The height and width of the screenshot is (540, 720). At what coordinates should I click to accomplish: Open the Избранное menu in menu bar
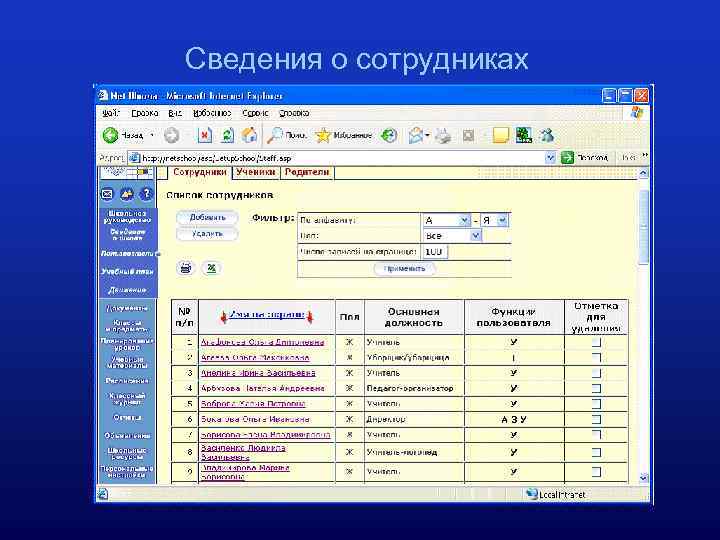(x=212, y=113)
